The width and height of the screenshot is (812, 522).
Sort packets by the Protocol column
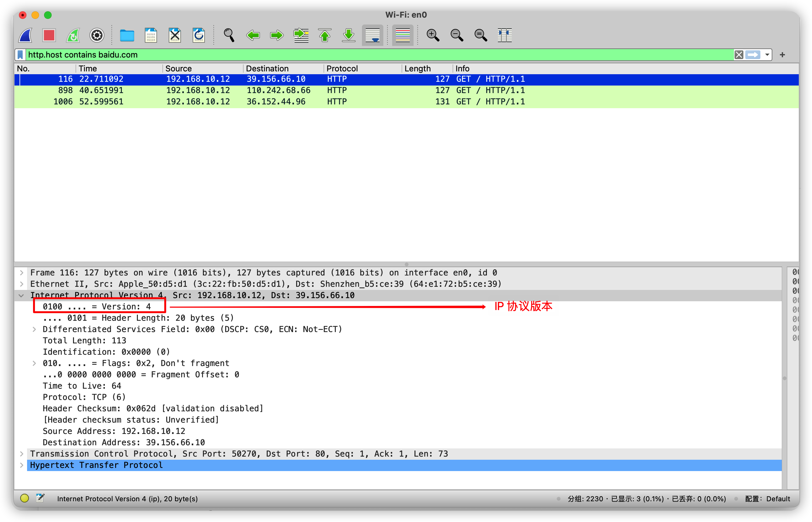342,69
